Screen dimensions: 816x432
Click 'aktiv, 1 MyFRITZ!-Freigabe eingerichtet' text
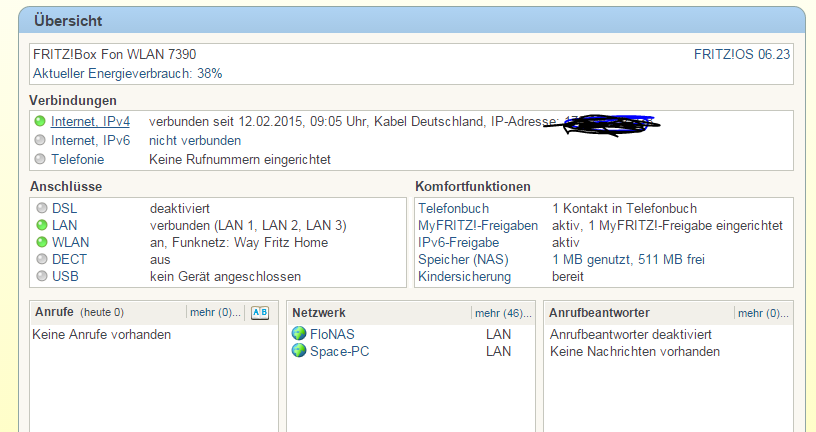(x=667, y=226)
